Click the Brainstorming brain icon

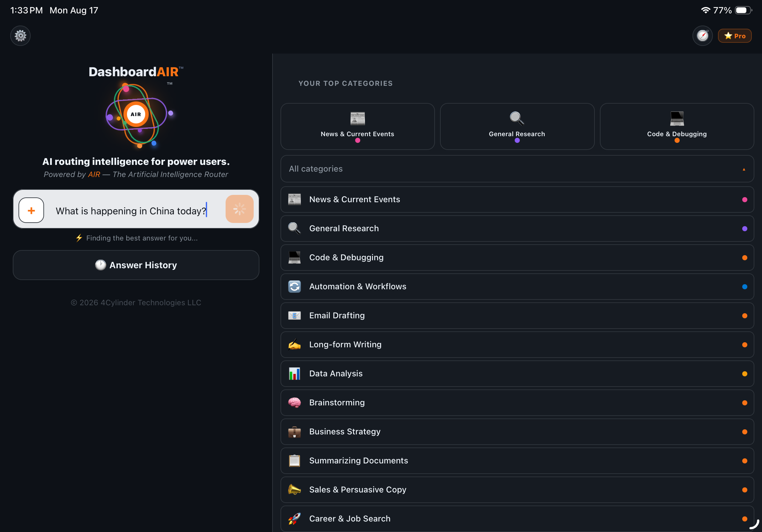(295, 403)
